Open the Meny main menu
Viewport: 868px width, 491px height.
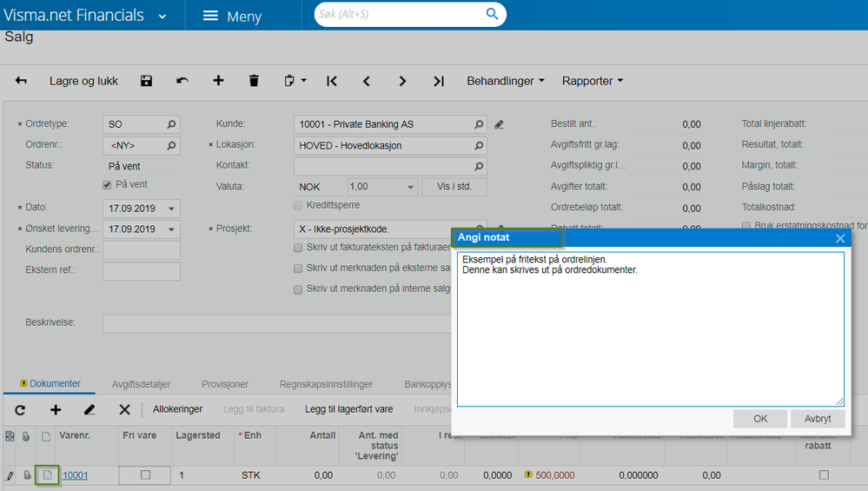pos(232,17)
